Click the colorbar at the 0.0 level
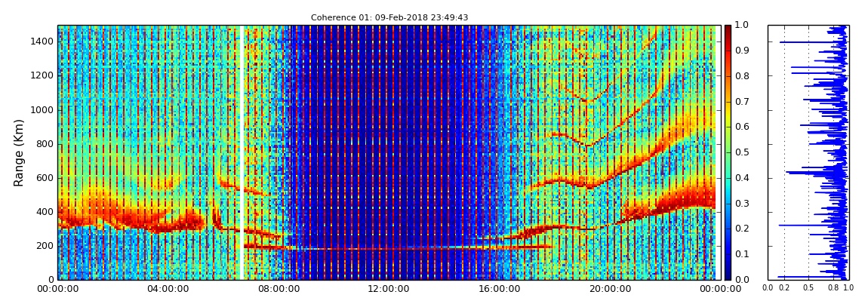868x307 pixels. 728,278
